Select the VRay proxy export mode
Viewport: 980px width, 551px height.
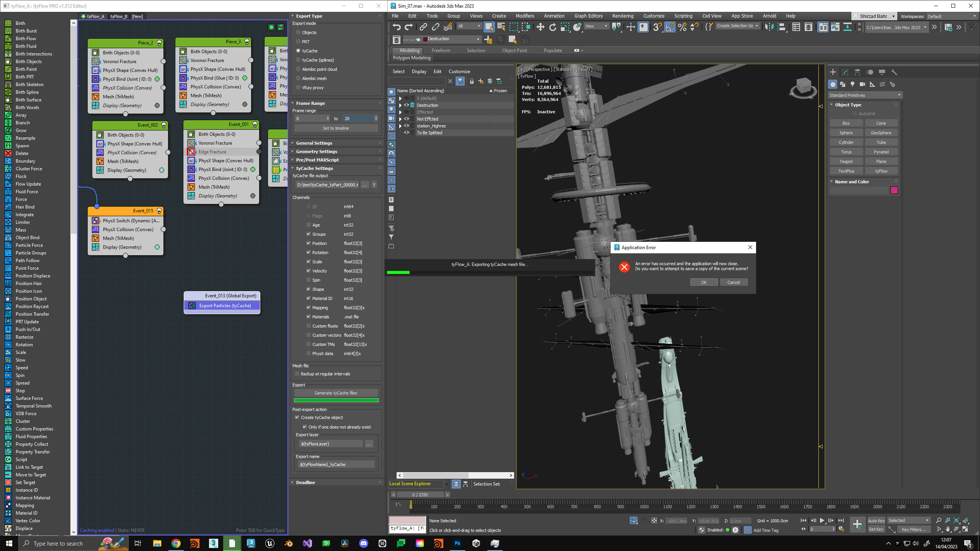click(298, 88)
